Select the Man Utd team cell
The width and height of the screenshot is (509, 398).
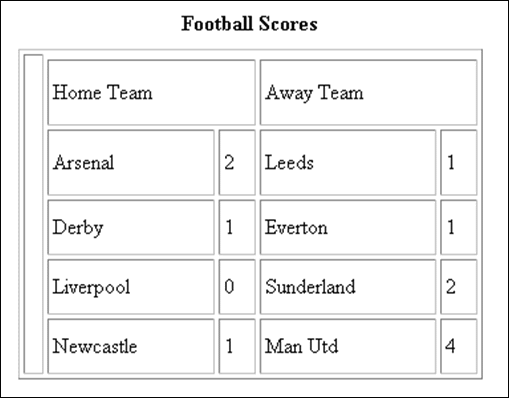tap(348, 346)
